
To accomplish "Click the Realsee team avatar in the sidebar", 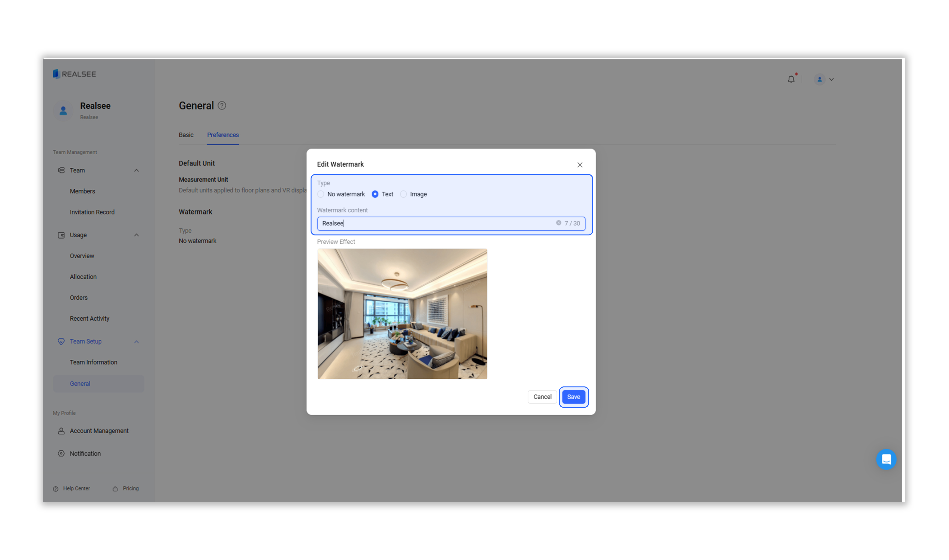I will (63, 111).
